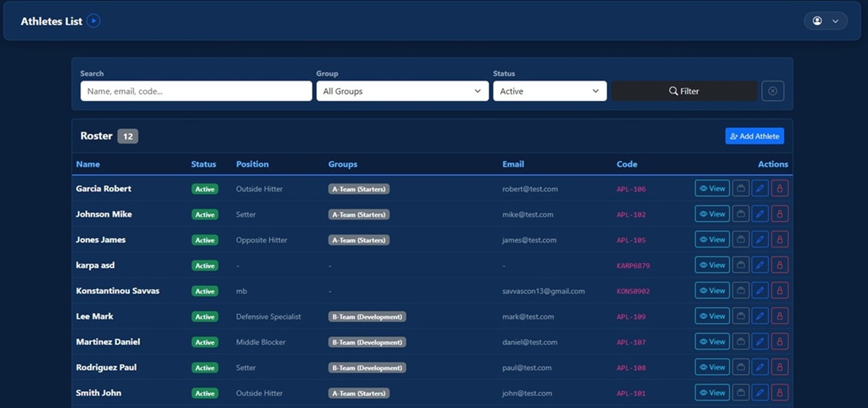Click the A-Team (Starters) group badge
868x408 pixels.
[x=359, y=188]
